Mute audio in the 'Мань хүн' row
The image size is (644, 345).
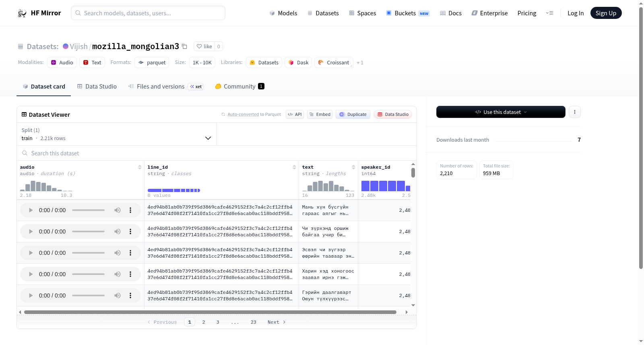point(118,210)
